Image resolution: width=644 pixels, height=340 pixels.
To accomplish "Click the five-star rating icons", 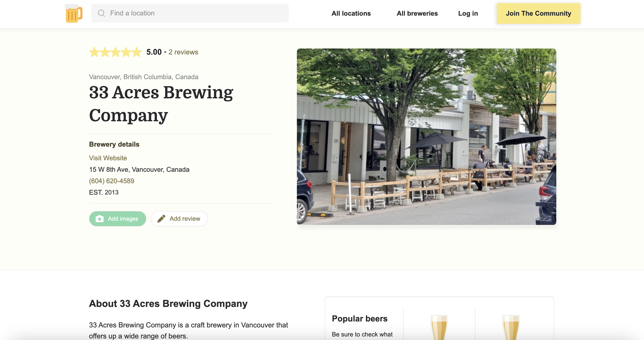I will [x=115, y=52].
